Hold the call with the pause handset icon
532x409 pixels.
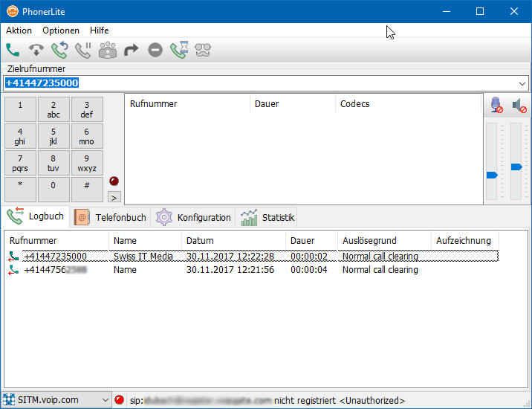(x=83, y=50)
